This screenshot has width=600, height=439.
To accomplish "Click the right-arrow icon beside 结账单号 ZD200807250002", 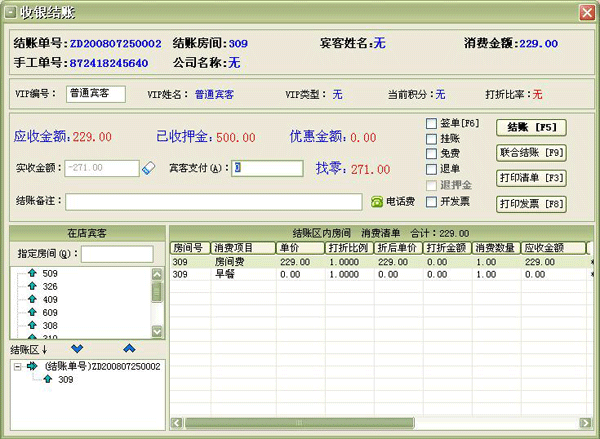I will (32, 366).
